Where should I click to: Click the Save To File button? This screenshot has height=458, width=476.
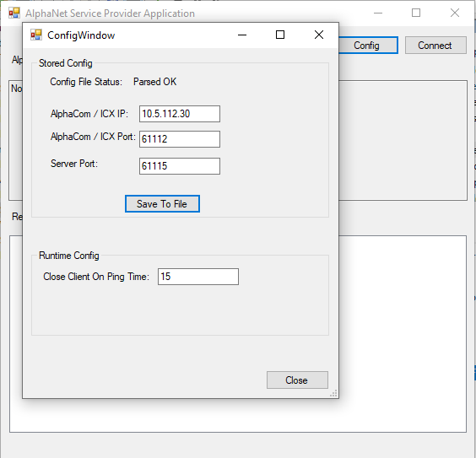click(x=162, y=203)
